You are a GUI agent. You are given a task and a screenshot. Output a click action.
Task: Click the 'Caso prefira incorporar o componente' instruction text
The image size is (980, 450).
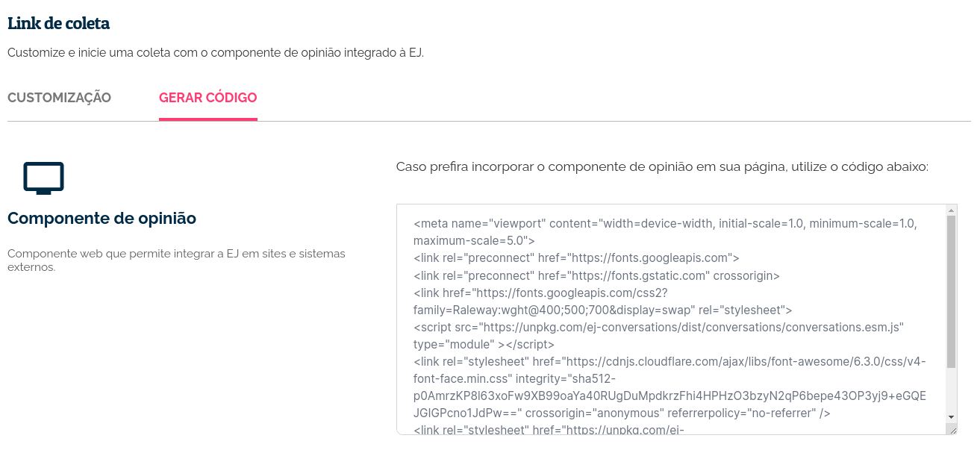pyautogui.click(x=662, y=166)
